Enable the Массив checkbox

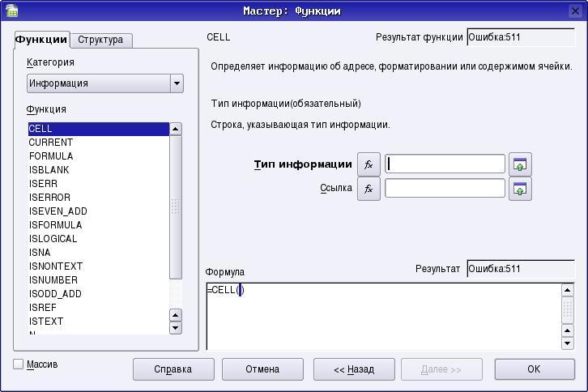(19, 364)
